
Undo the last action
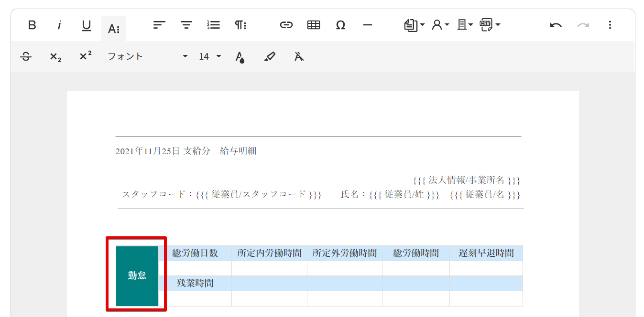tap(556, 25)
